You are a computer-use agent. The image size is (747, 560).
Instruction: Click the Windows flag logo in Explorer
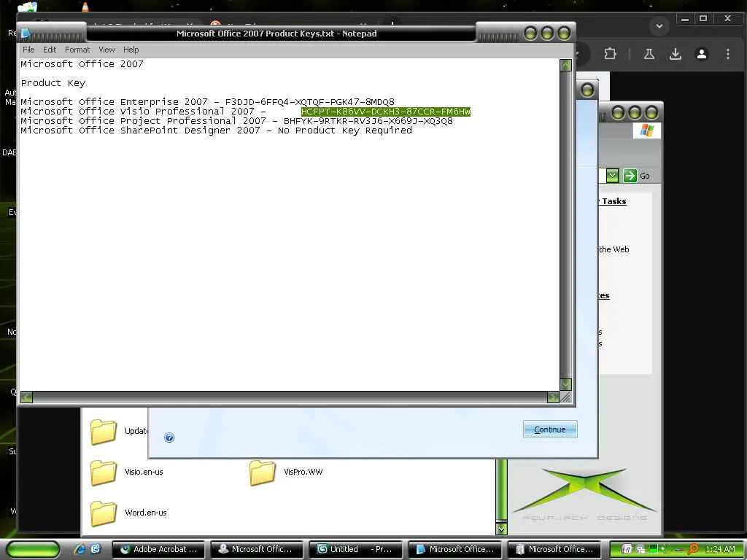647,130
